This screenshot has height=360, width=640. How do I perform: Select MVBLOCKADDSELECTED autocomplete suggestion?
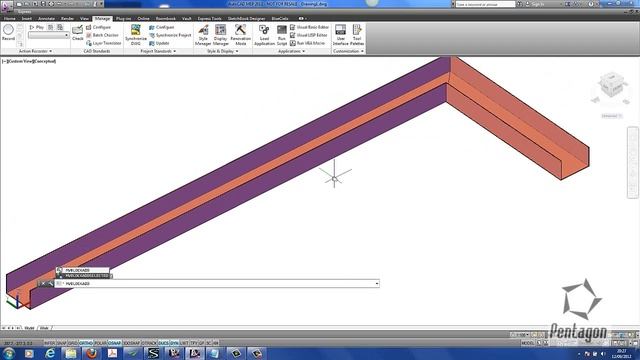tap(84, 276)
